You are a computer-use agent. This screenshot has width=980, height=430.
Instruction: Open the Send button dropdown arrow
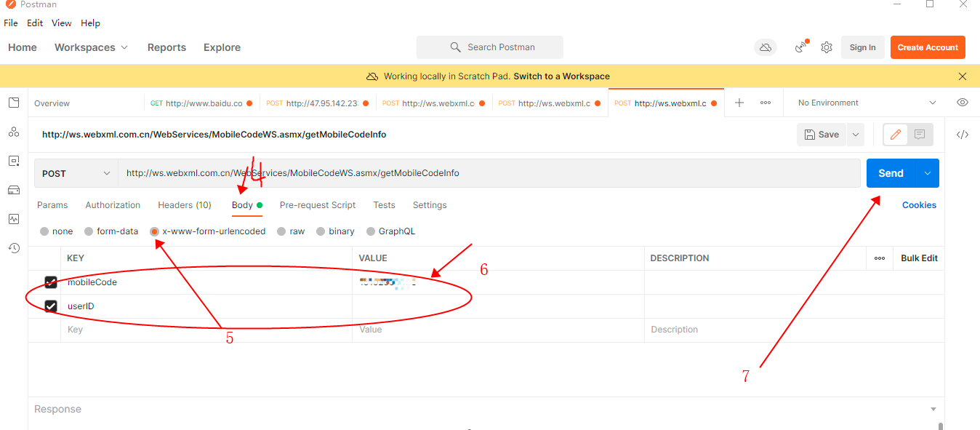coord(927,173)
